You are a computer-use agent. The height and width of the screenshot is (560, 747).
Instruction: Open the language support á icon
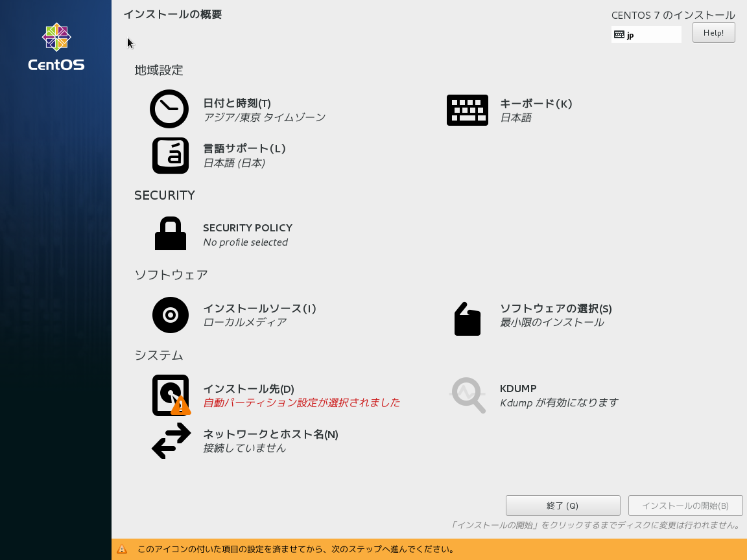[x=171, y=156]
